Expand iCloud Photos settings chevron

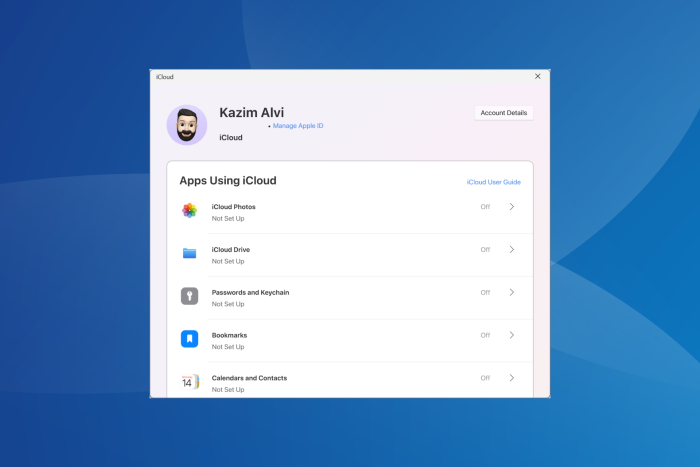[512, 207]
